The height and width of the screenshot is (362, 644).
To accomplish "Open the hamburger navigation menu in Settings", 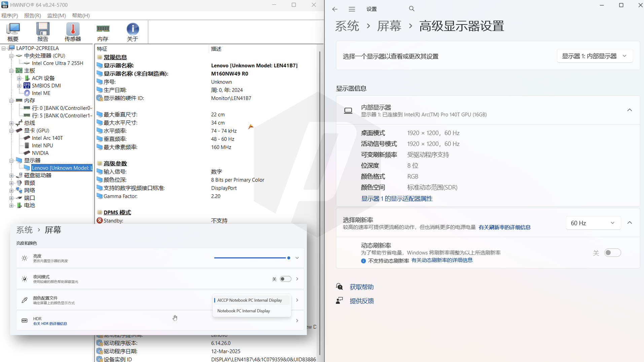I will point(352,9).
